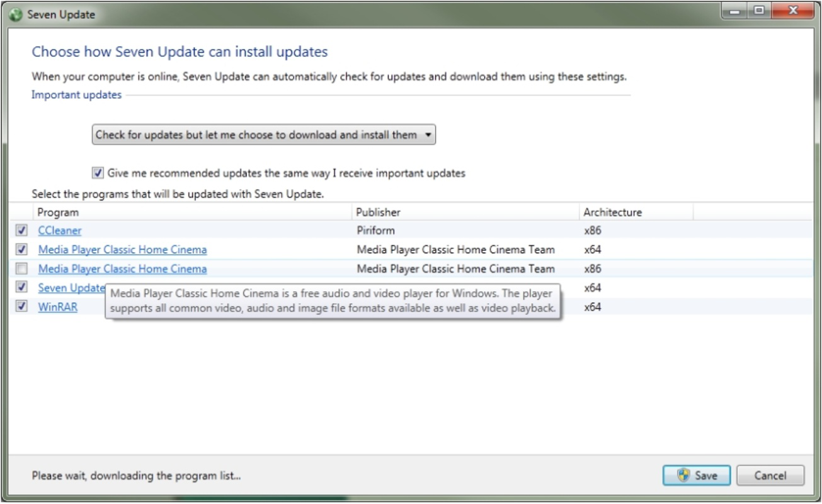Select the x64 cell in WinRAR row
Screen dimensions: 822x504
click(x=593, y=307)
